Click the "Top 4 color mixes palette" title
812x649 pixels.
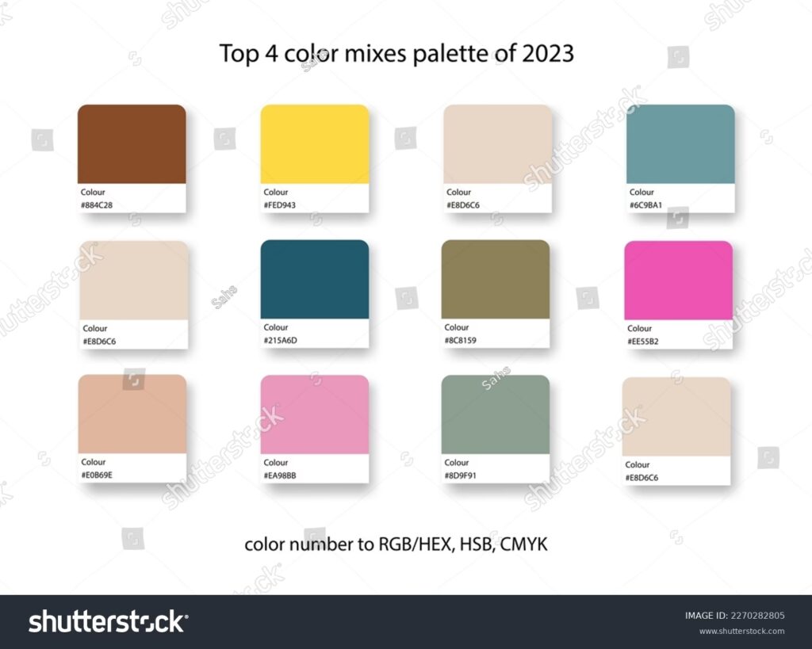pyautogui.click(x=396, y=54)
